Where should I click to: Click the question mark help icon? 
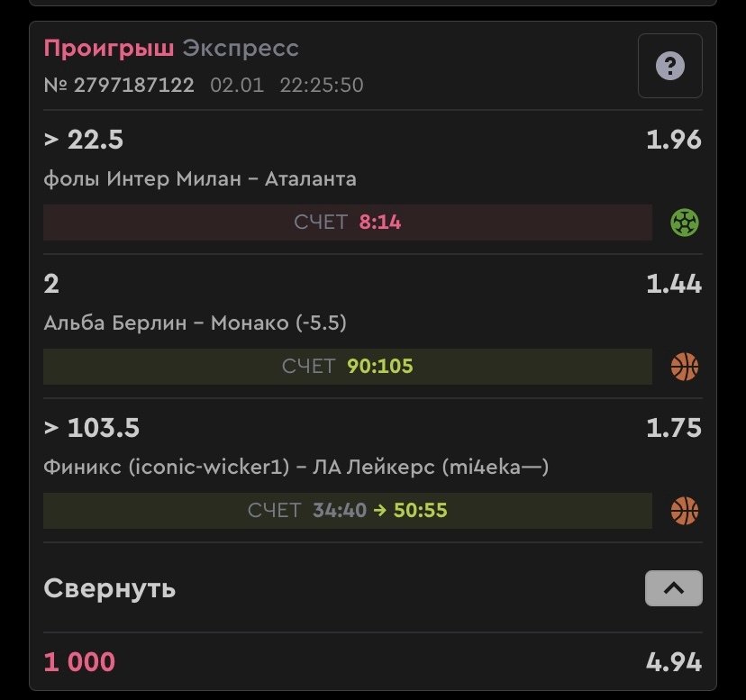click(669, 66)
